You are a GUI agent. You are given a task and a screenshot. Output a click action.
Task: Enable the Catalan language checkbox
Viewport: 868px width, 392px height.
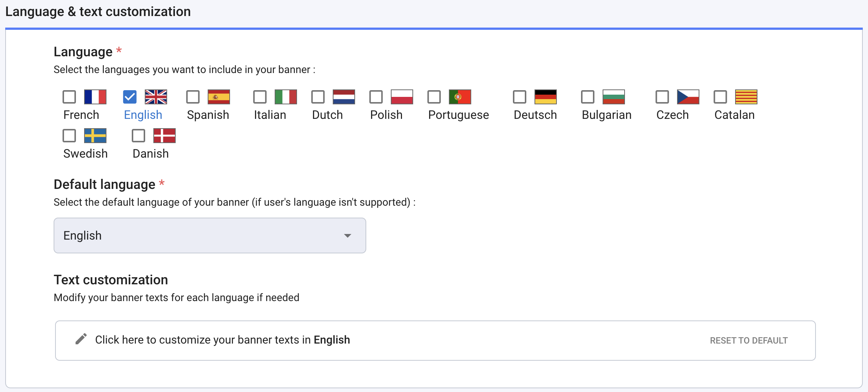[x=720, y=97]
